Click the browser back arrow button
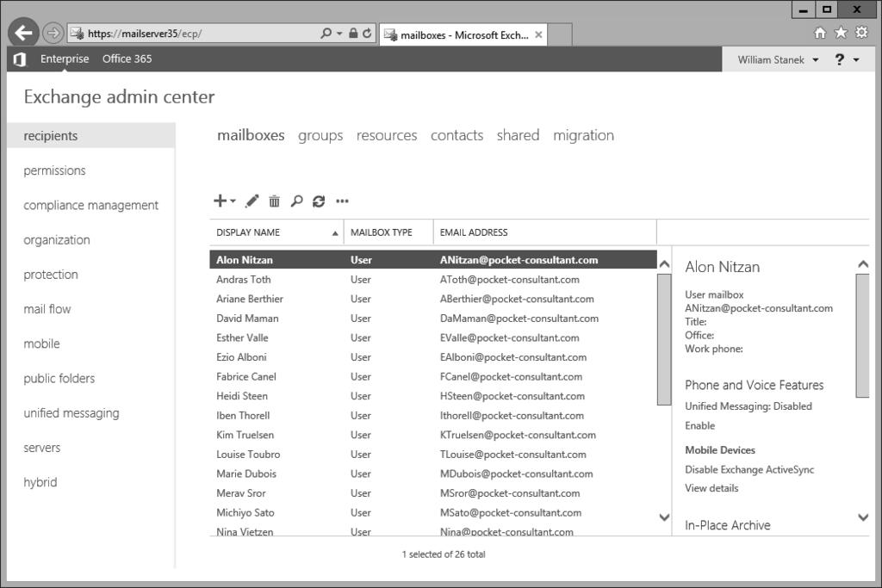882x588 pixels. (x=23, y=34)
